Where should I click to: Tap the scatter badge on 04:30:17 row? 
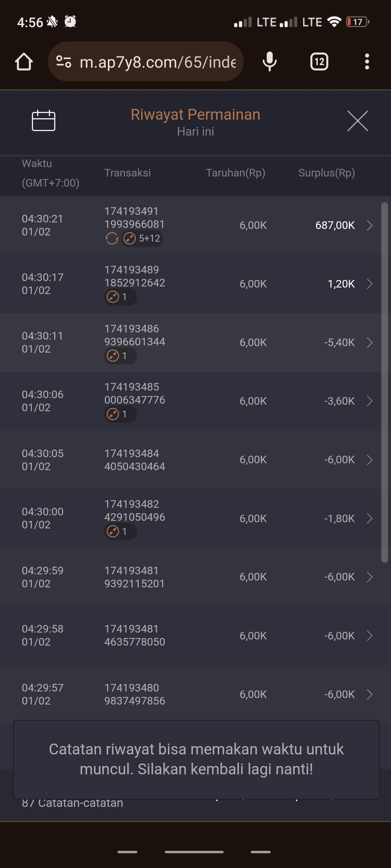[120, 297]
